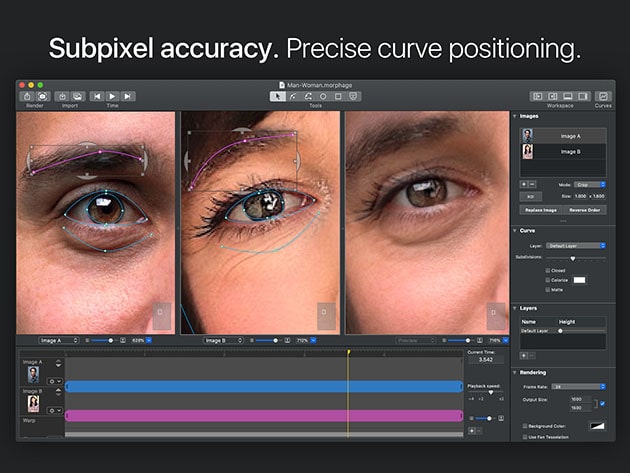Switch to first Workspace layout icon
Screen dimensions: 630x473
pos(538,96)
